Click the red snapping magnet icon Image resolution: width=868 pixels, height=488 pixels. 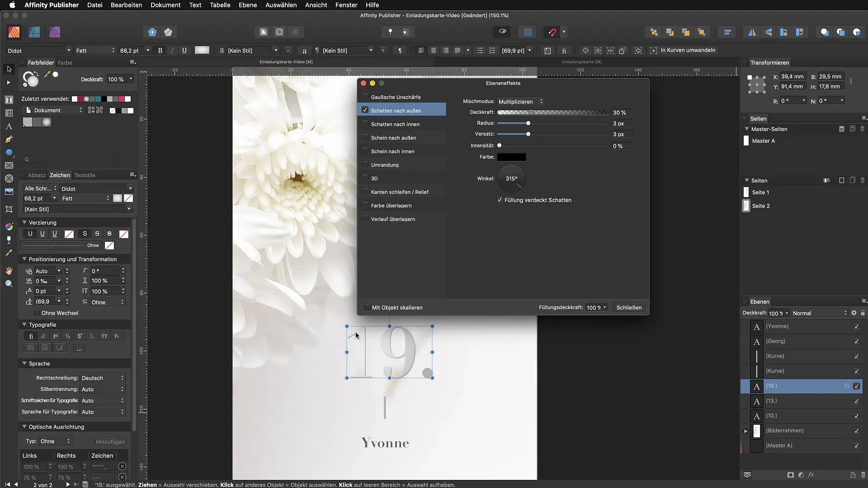[552, 32]
